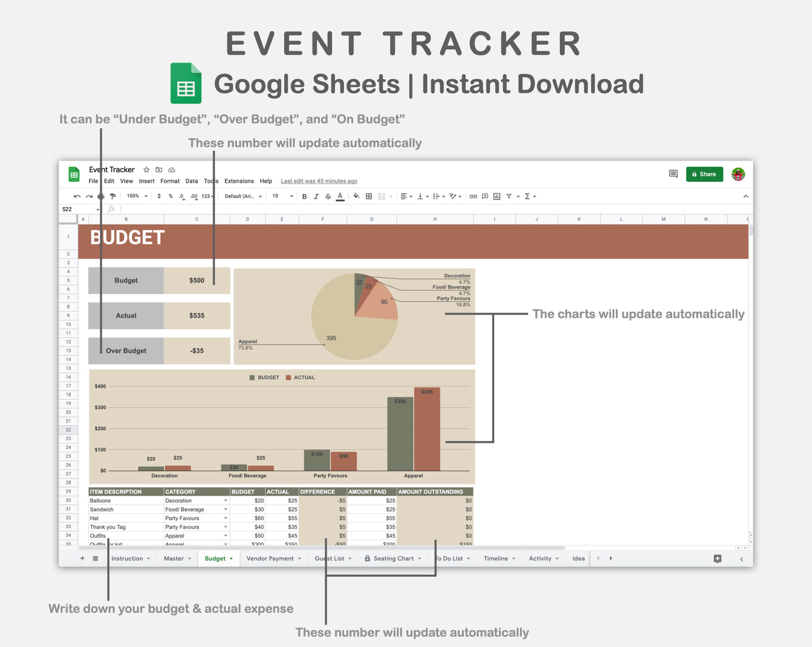Select the Undo icon in the toolbar
The image size is (812, 647).
click(76, 196)
